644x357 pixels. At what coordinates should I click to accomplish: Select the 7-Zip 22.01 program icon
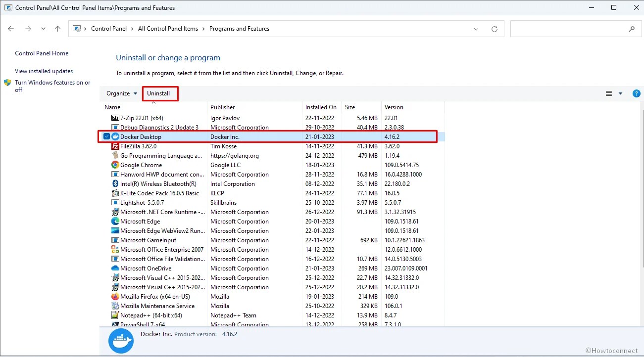[116, 118]
